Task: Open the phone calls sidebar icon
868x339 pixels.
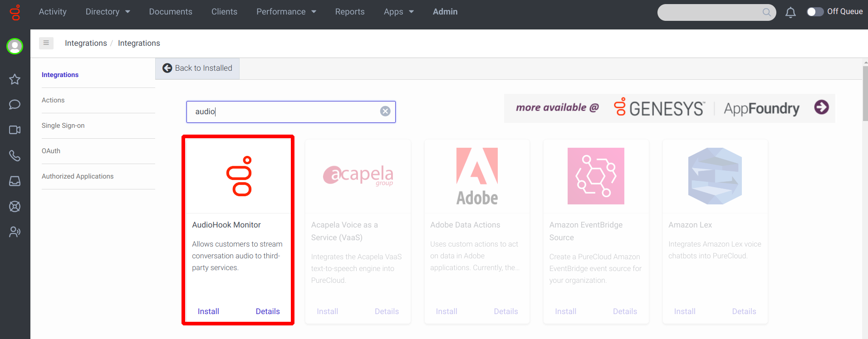Action: point(15,155)
